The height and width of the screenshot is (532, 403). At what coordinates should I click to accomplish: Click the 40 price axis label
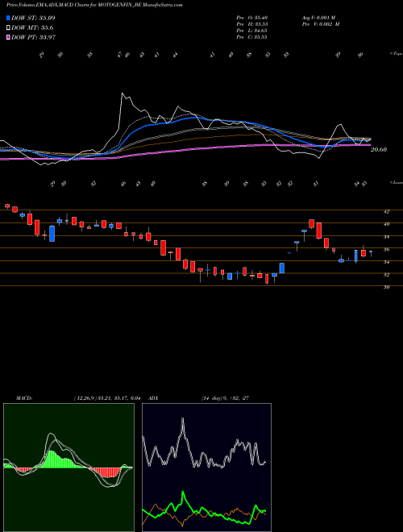click(386, 224)
